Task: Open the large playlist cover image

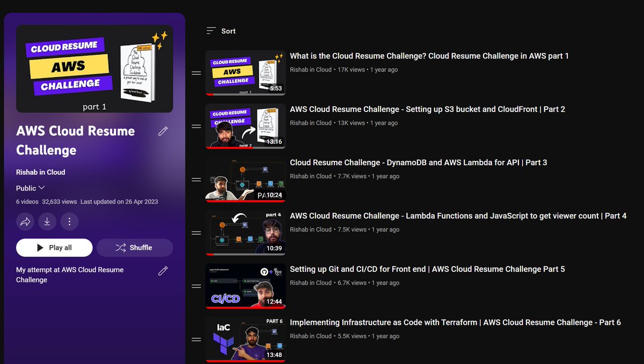Action: (94, 69)
